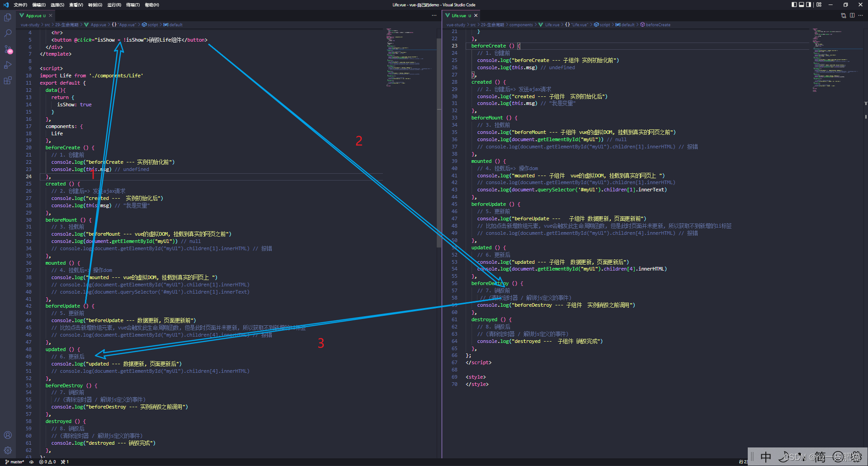Open the Extensions view
Image resolution: width=868 pixels, height=466 pixels.
[x=8, y=81]
